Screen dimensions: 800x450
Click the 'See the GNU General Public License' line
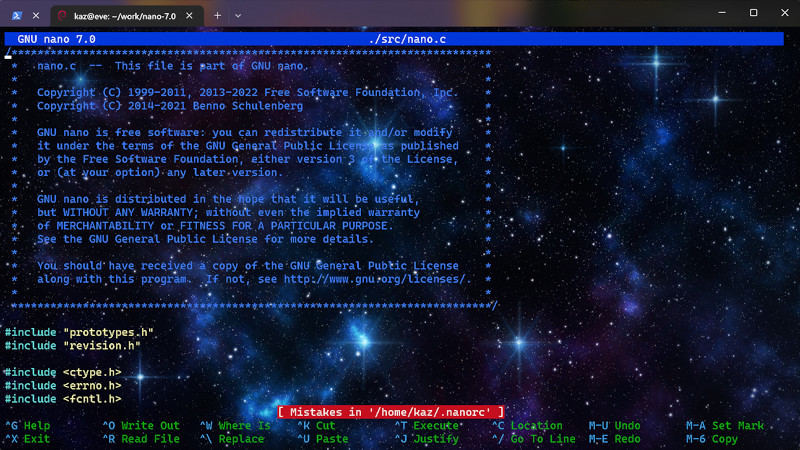205,239
